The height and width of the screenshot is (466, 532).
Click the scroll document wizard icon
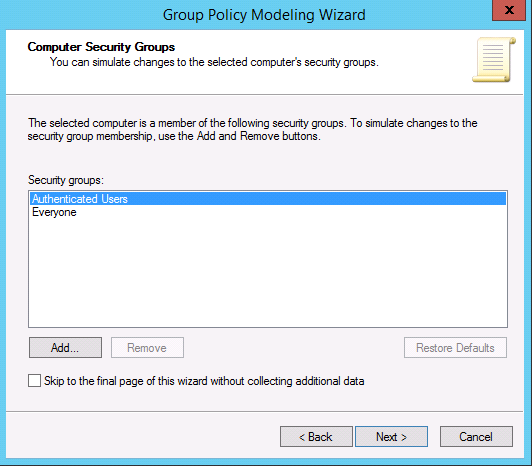click(x=494, y=59)
